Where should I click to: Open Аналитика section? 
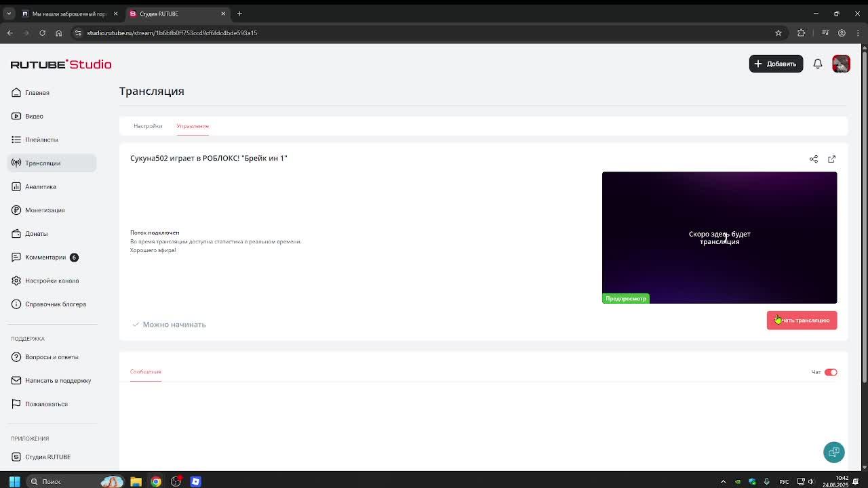(41, 186)
